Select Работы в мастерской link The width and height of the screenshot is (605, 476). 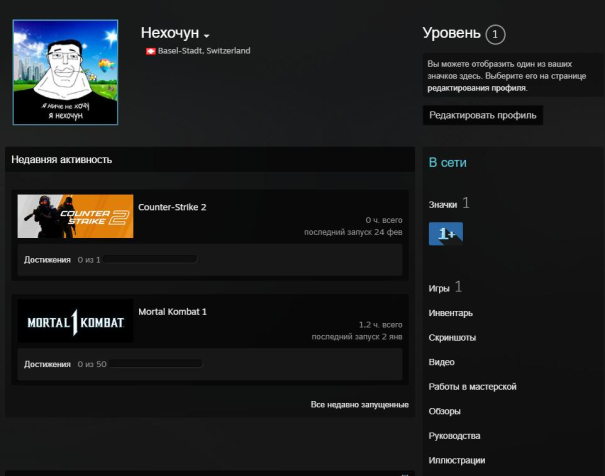(x=472, y=386)
